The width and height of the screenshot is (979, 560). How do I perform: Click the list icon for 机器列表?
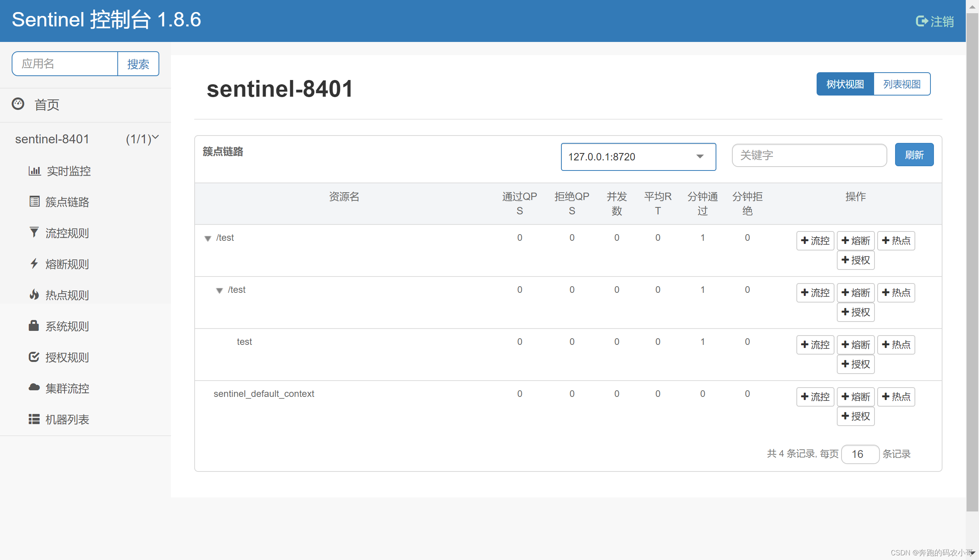(34, 419)
